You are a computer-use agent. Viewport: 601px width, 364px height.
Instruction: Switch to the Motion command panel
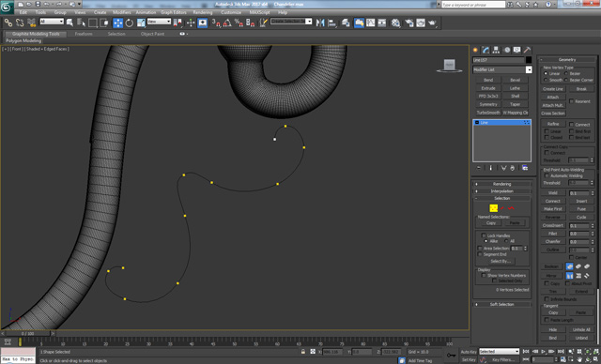click(x=507, y=50)
